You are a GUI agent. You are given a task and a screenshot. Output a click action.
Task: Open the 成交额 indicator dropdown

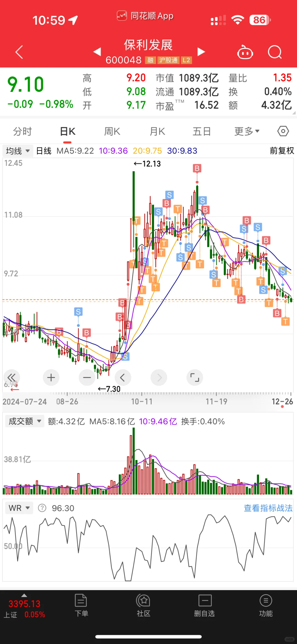pyautogui.click(x=25, y=421)
